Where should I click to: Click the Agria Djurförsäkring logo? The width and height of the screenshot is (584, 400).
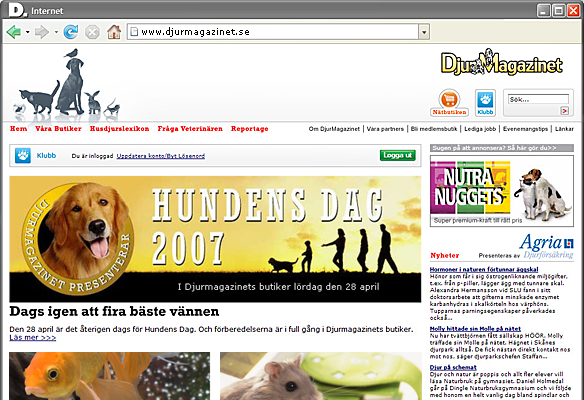click(x=546, y=246)
